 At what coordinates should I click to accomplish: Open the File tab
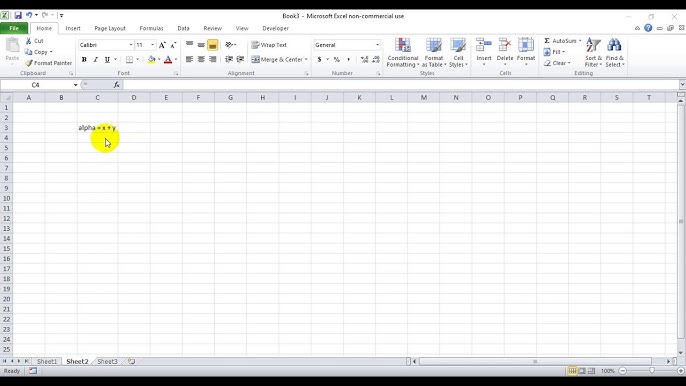pyautogui.click(x=14, y=28)
